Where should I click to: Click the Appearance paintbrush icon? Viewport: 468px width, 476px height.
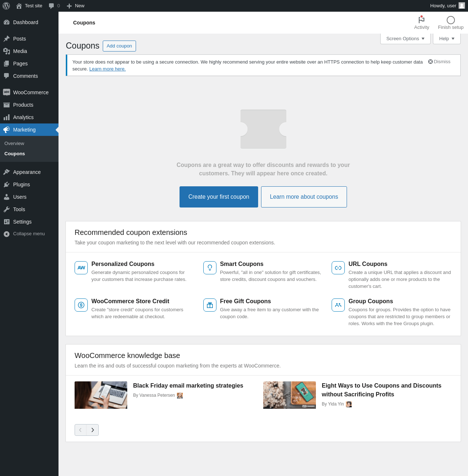[x=7, y=172]
